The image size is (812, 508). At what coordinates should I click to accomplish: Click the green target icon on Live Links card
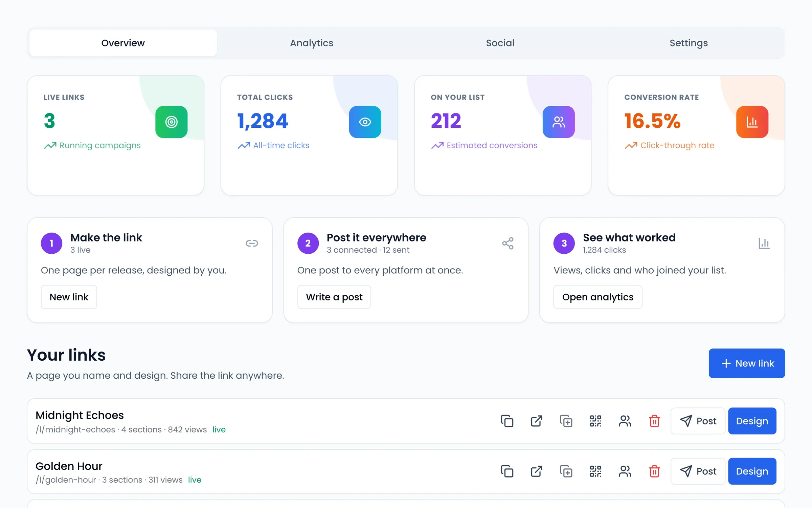pos(171,122)
